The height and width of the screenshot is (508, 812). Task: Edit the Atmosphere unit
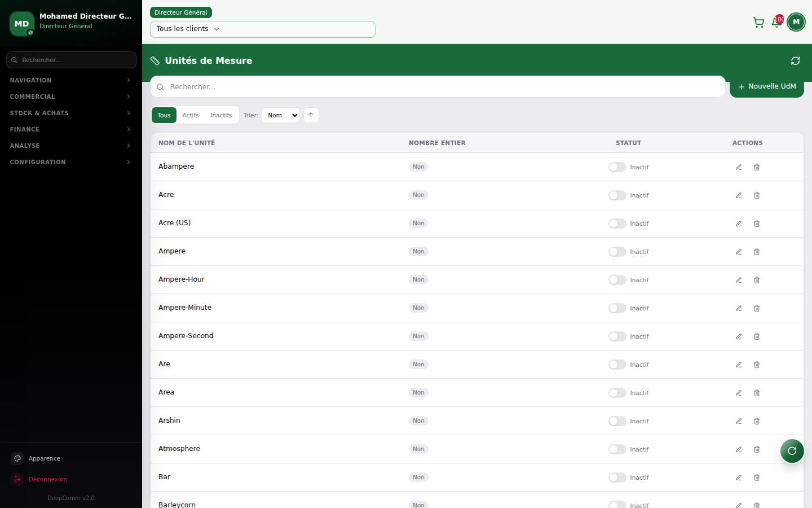739,449
